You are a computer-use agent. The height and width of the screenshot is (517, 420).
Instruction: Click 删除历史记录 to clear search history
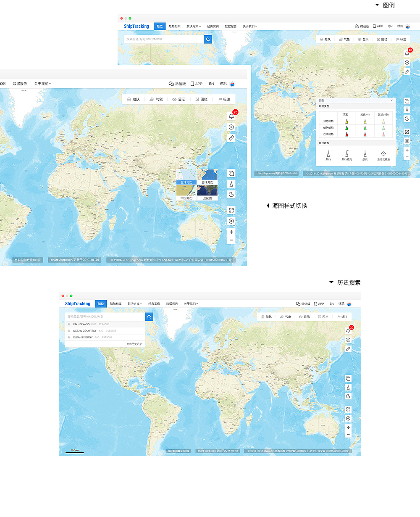(x=134, y=344)
